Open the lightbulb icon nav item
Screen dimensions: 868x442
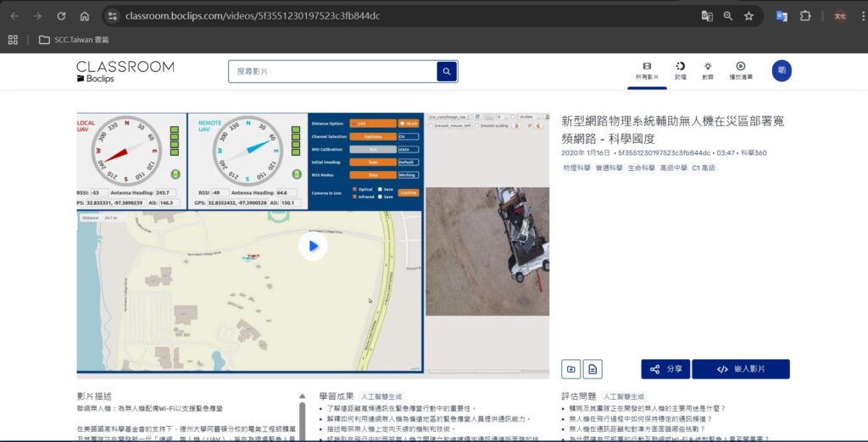(708, 70)
